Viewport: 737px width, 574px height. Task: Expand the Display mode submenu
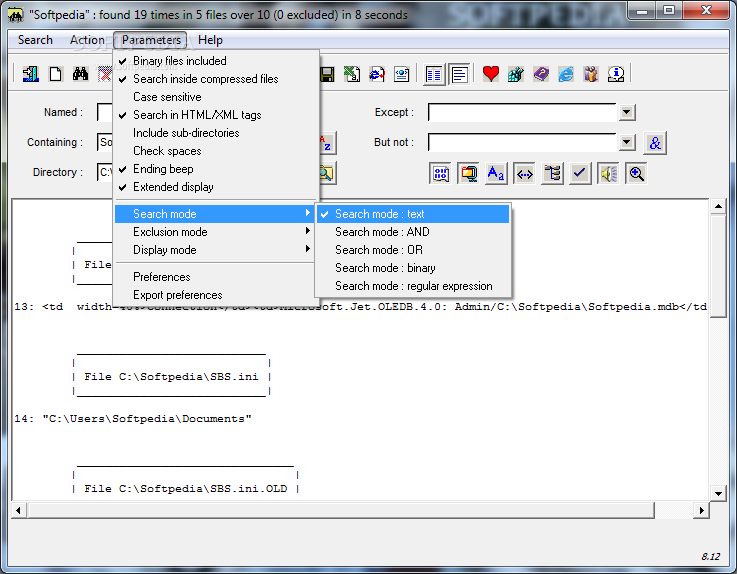pyautogui.click(x=214, y=250)
